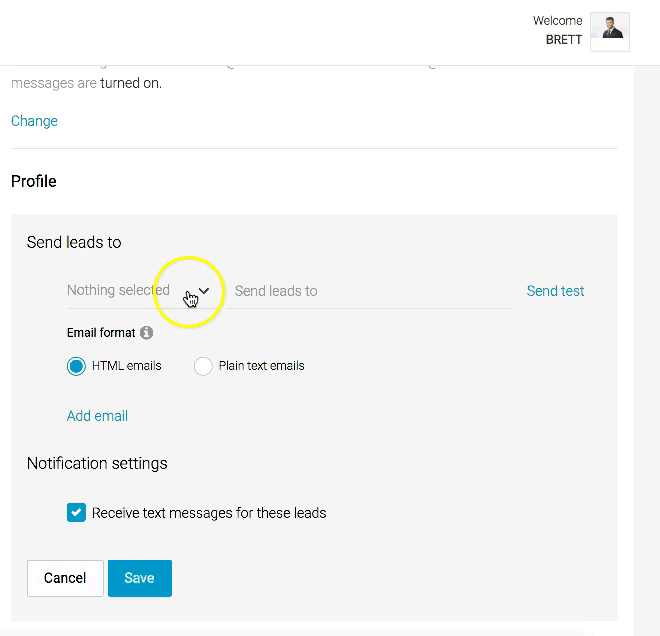The image size is (660, 636).
Task: Click the 'HTML emails' label text
Action: [127, 366]
